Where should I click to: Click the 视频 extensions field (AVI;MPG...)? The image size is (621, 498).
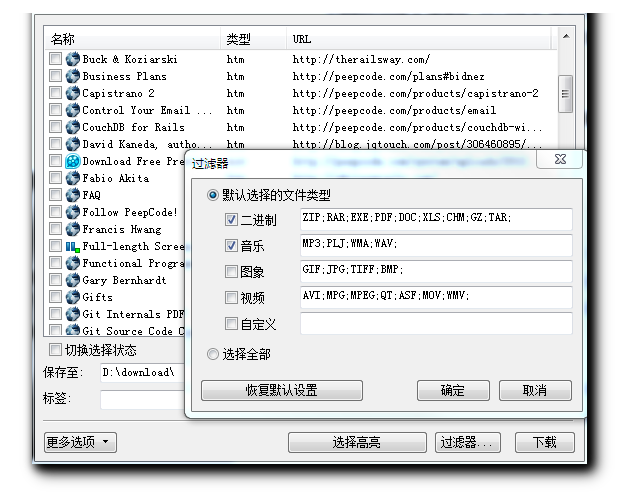point(436,297)
